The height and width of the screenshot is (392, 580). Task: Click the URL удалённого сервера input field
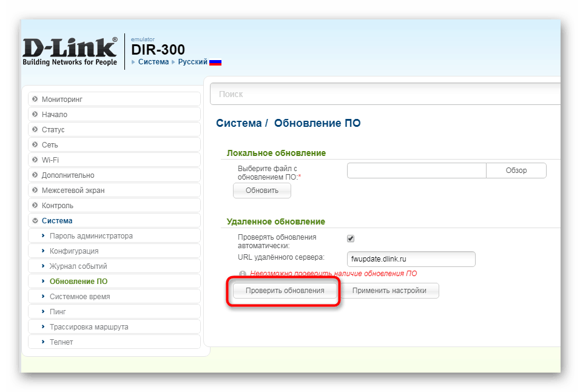click(x=411, y=259)
